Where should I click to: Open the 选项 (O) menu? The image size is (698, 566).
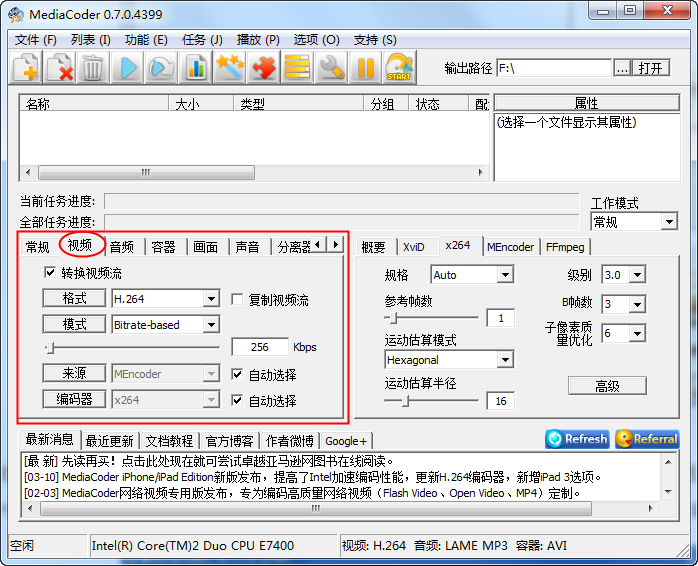point(316,40)
